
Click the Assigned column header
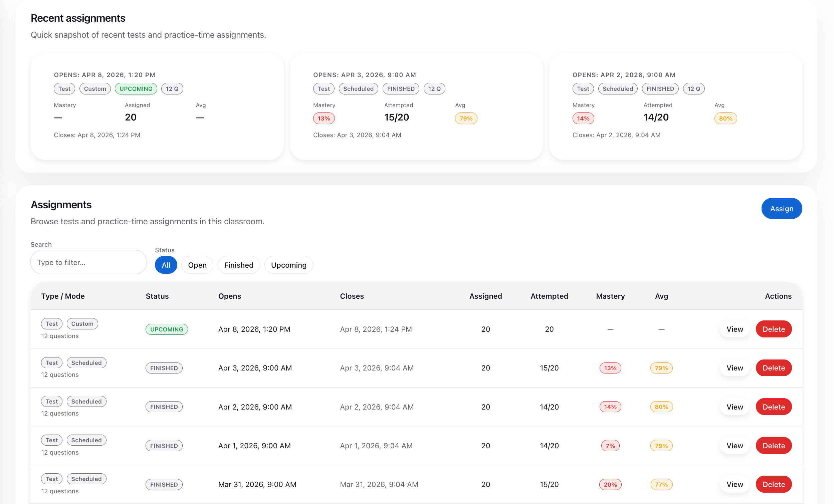[x=485, y=296]
